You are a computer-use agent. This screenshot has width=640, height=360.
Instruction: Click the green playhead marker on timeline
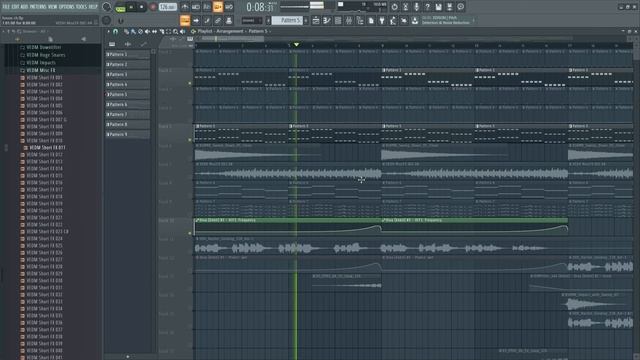pyautogui.click(x=296, y=44)
